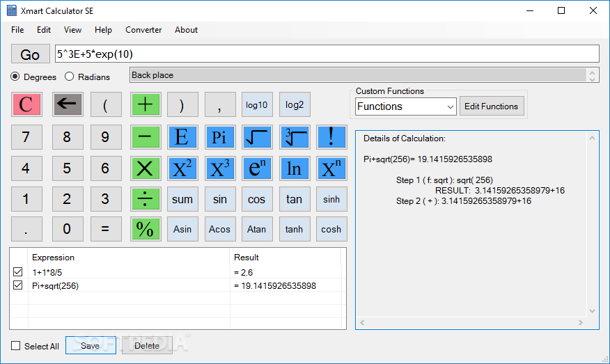The image size is (610, 364).
Task: Click the green multiply X button
Action: tap(145, 168)
